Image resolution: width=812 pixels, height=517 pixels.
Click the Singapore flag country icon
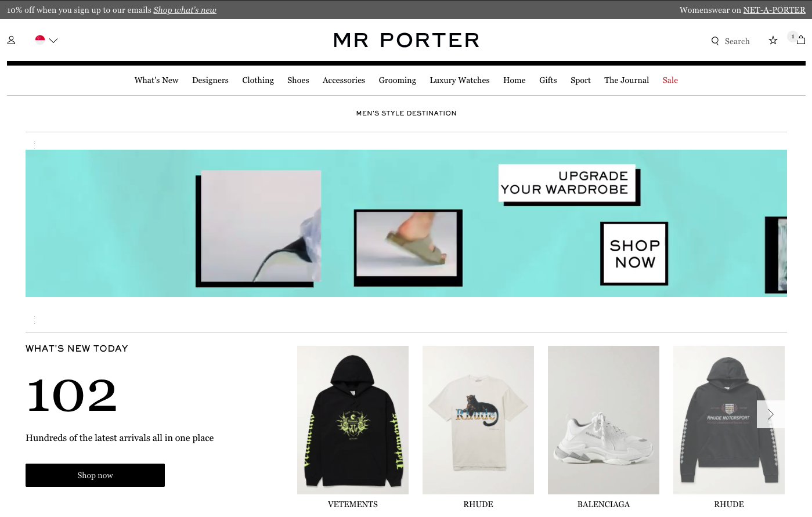40,40
